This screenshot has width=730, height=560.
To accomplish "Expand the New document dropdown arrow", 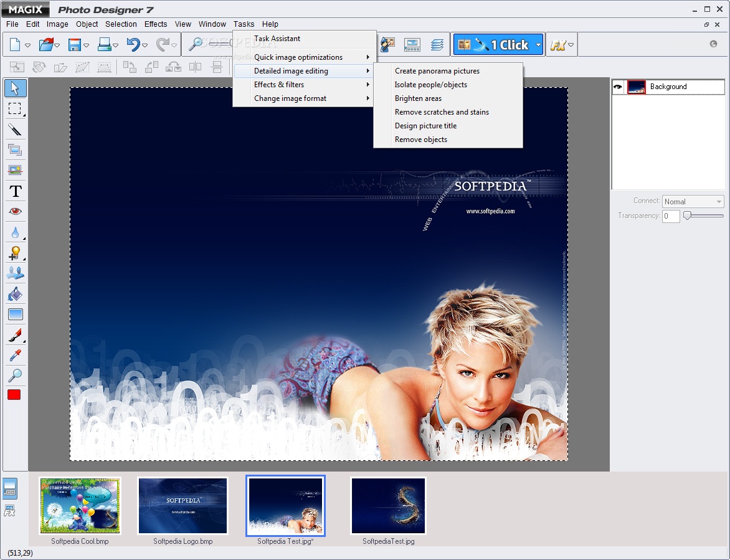I will [x=27, y=45].
